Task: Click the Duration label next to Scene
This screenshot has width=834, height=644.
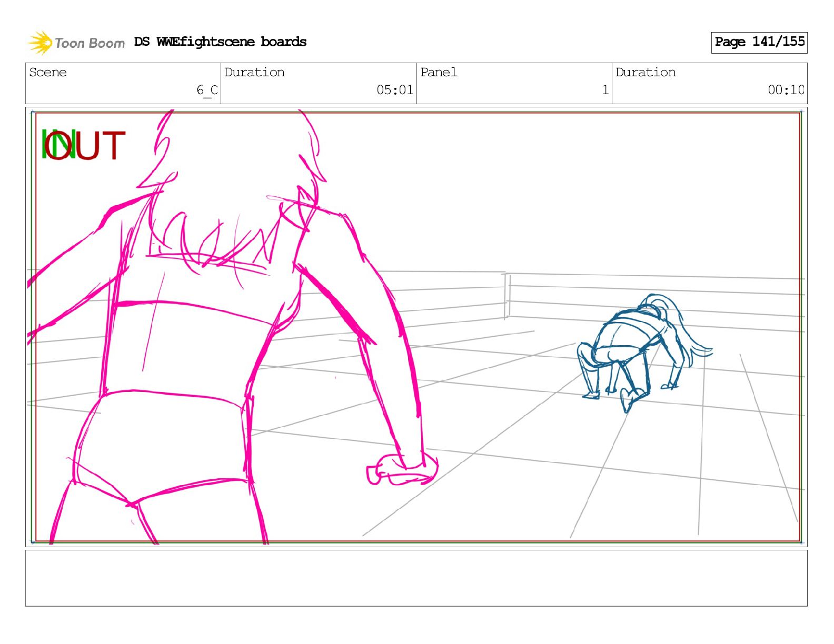Action: point(254,73)
